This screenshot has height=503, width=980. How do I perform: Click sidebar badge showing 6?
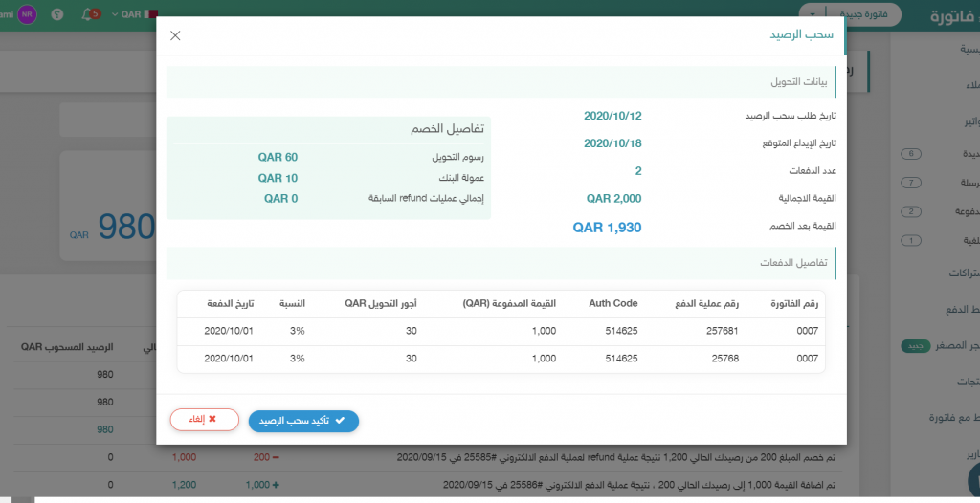point(911,154)
